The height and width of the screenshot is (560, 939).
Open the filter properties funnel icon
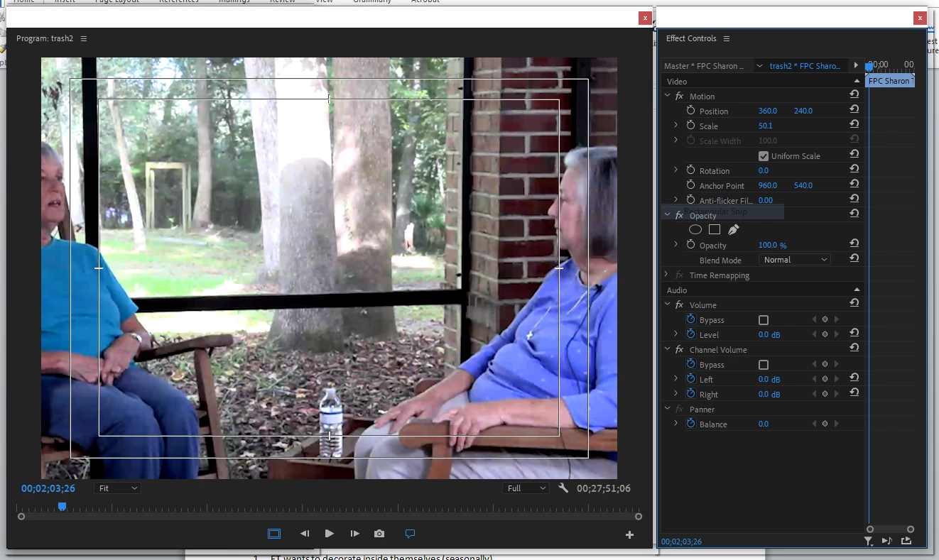coord(868,541)
